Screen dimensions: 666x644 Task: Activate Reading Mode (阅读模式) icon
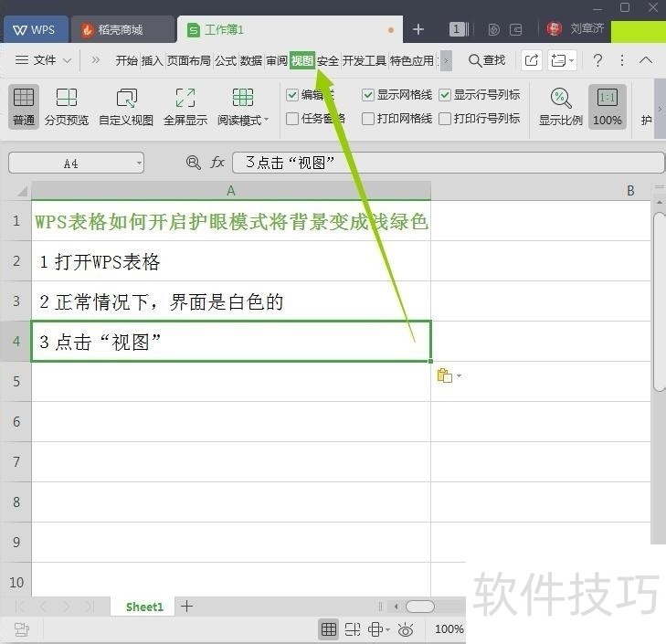[x=243, y=98]
